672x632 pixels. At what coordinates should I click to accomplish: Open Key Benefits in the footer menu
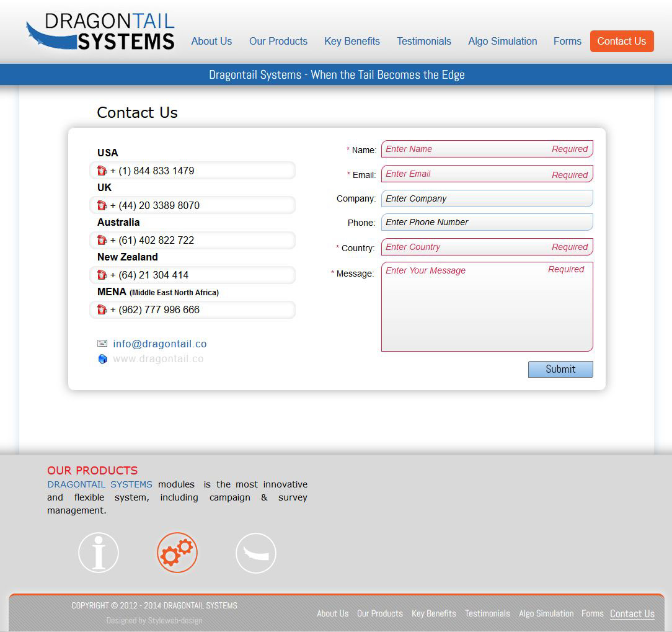tap(434, 613)
